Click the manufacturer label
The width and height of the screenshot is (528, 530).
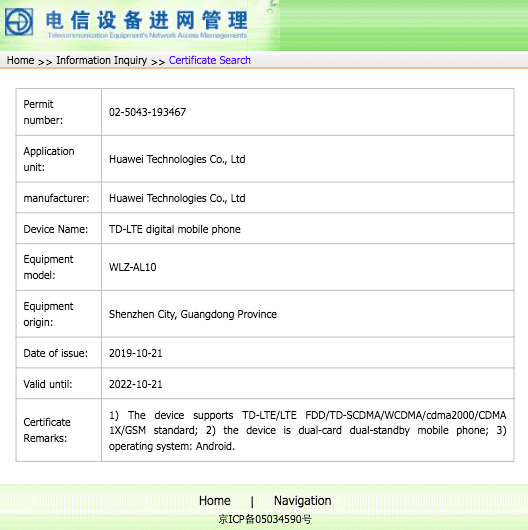[x=56, y=198]
